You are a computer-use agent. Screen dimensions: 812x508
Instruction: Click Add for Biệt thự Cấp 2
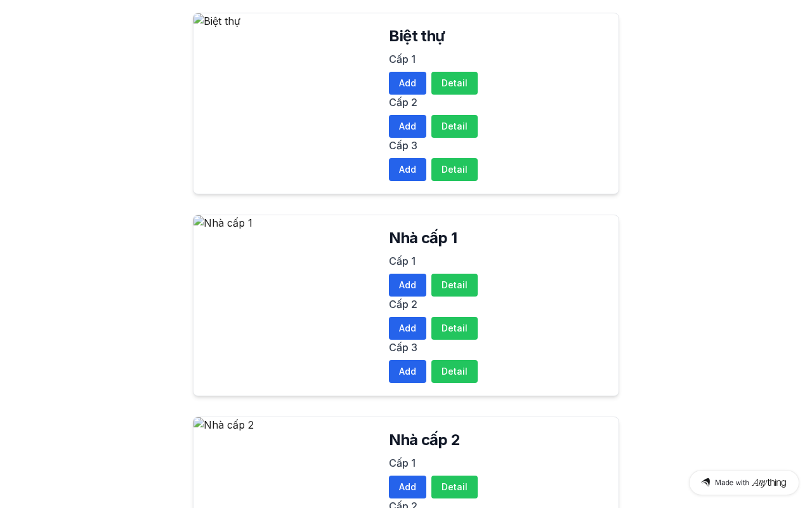point(407,126)
